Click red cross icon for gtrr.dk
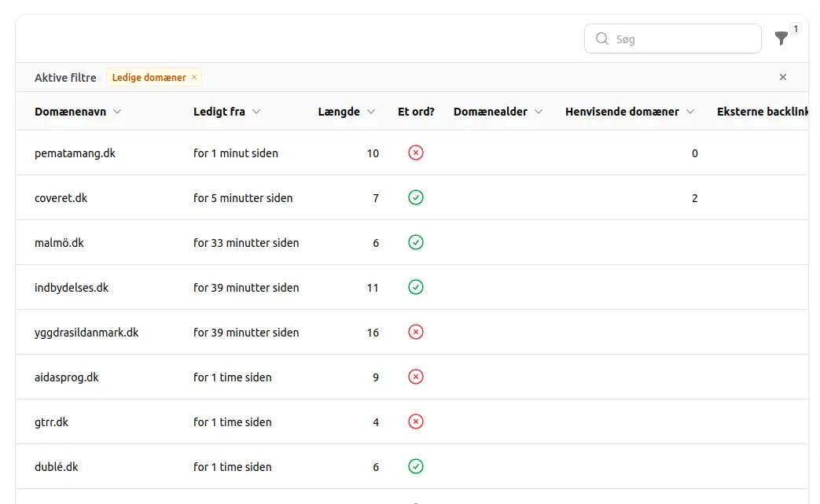Screen dimensions: 820x504 tap(416, 421)
